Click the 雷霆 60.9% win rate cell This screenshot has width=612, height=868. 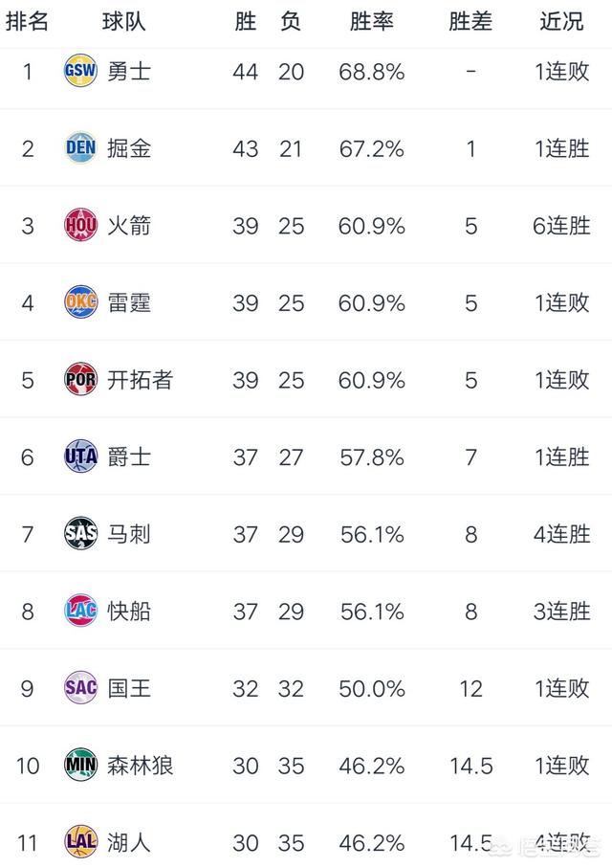[371, 303]
